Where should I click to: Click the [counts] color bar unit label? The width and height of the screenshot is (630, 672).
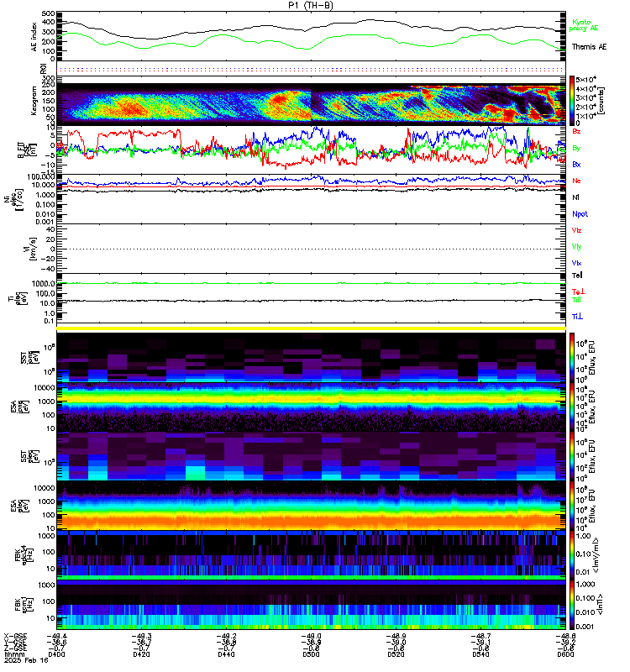tap(601, 100)
